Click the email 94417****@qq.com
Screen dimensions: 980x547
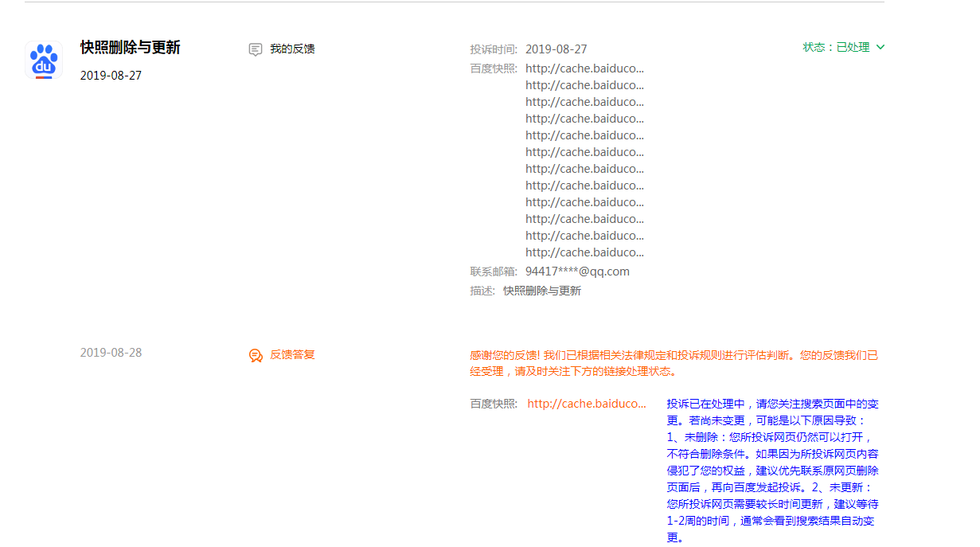click(577, 272)
